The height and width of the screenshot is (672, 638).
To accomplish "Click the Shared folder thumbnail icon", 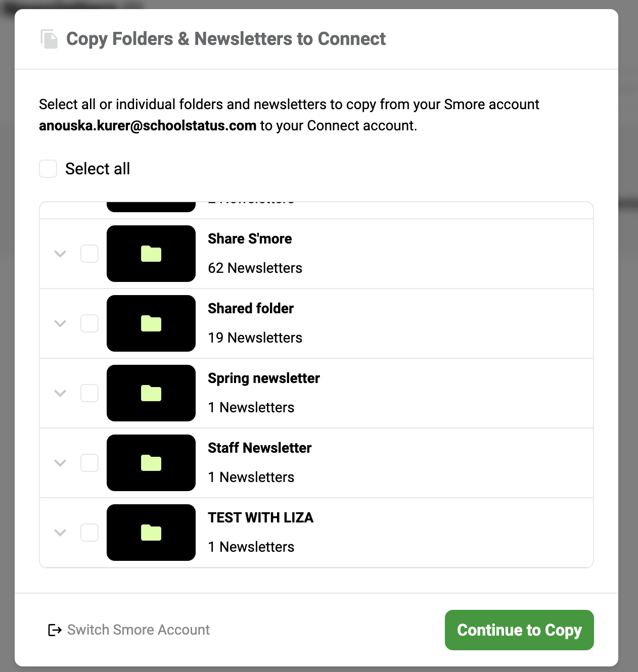I will click(x=151, y=323).
